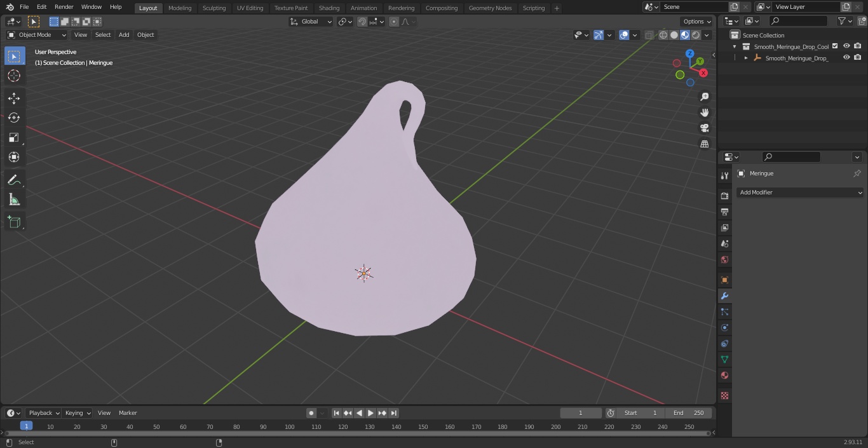Open Global transform orientation dropdown
The image size is (868, 448).
[x=311, y=22]
